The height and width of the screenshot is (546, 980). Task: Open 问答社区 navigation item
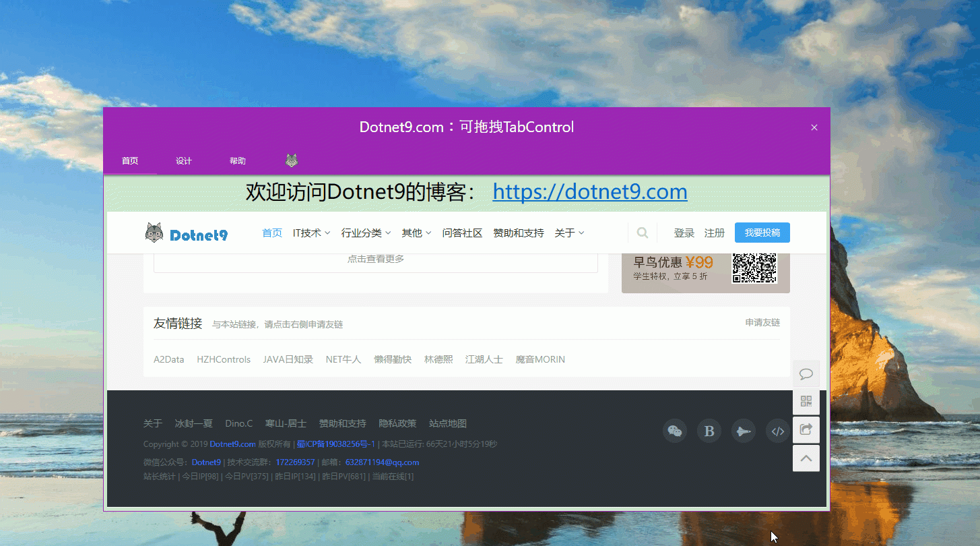point(462,233)
